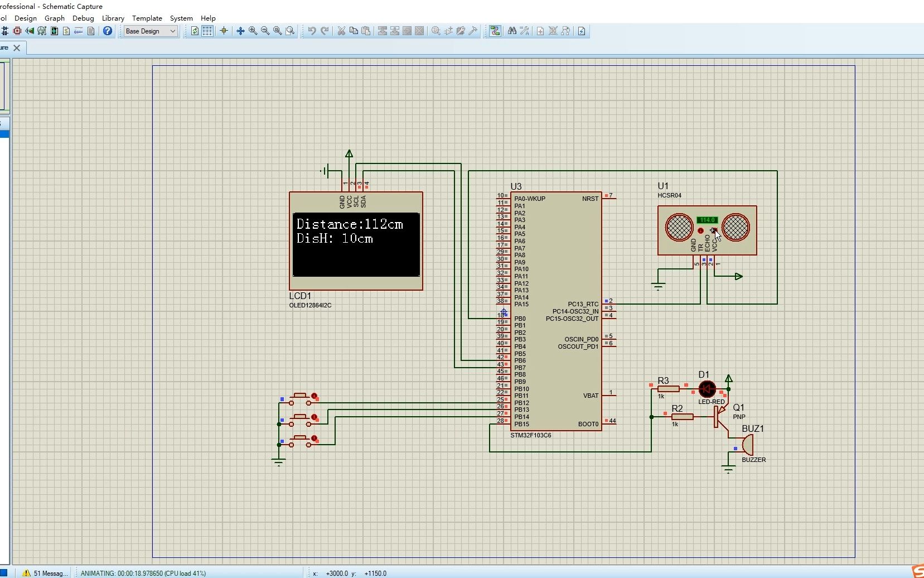Toggle the grid display icon
Viewport: 924px width, 578px height.
[207, 31]
